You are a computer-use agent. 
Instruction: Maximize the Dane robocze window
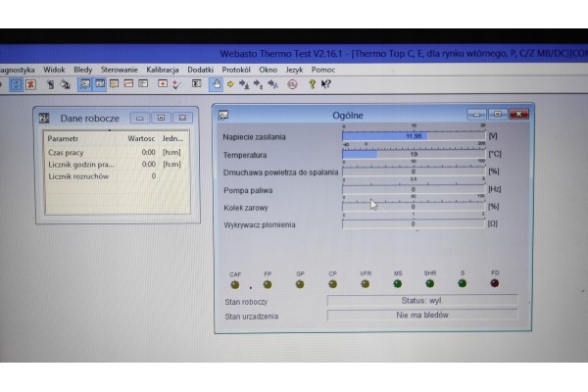tap(162, 118)
